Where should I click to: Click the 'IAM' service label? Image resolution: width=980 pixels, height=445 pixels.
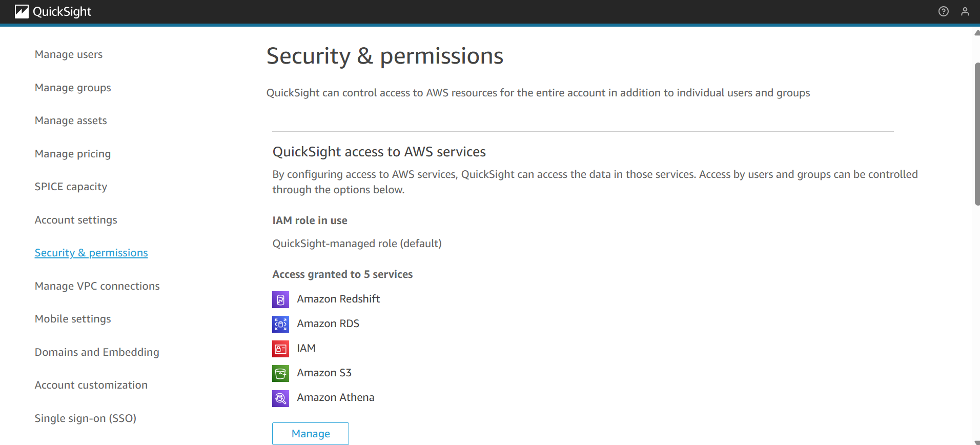pos(307,348)
